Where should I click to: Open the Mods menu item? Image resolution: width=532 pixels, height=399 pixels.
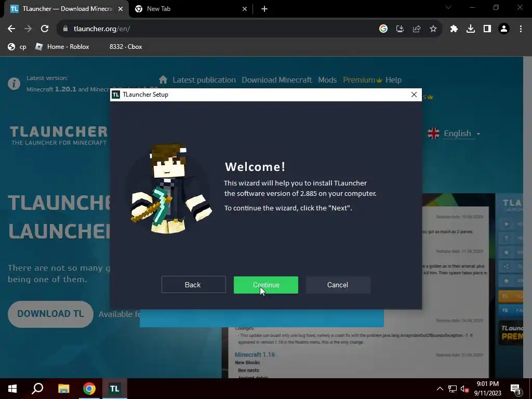[327, 80]
